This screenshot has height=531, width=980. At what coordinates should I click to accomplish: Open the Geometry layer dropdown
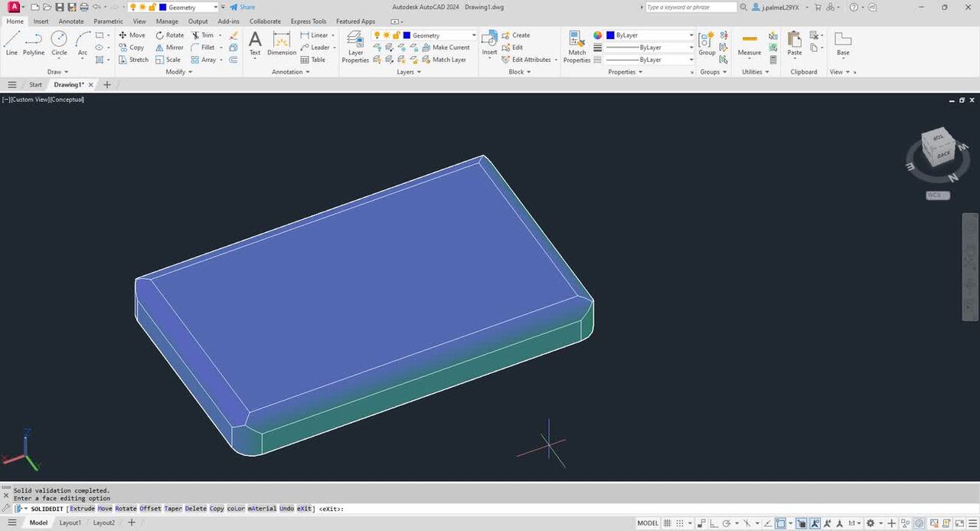pyautogui.click(x=473, y=35)
